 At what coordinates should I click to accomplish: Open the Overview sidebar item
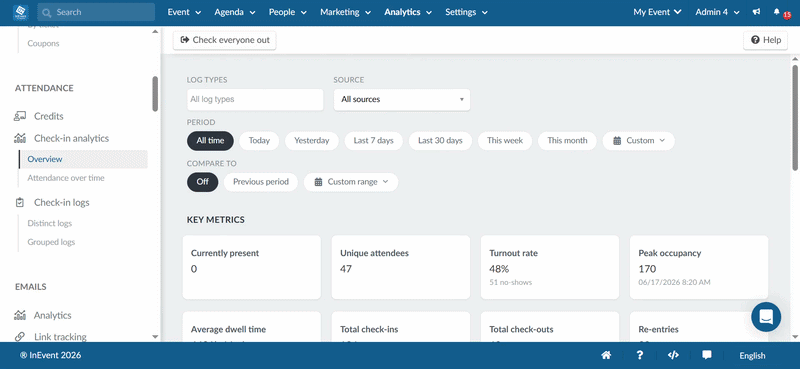pyautogui.click(x=83, y=159)
